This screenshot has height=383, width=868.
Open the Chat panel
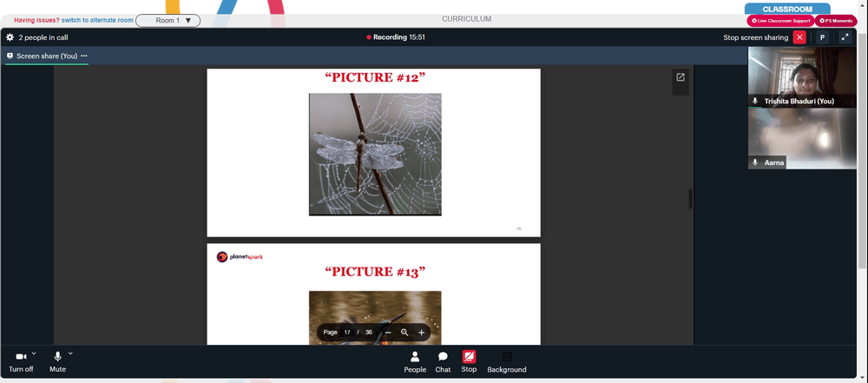pyautogui.click(x=443, y=362)
